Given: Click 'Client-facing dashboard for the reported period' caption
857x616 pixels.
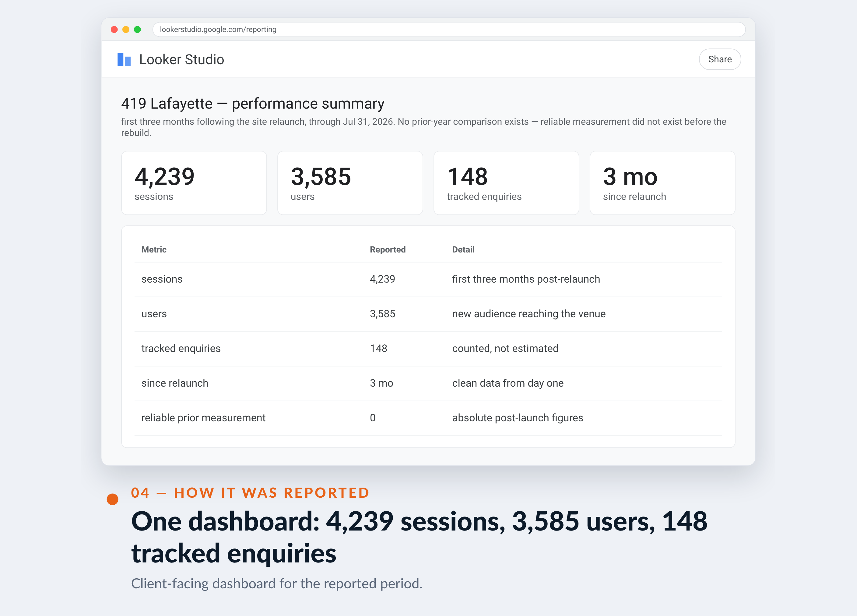Looking at the screenshot, I should [277, 583].
